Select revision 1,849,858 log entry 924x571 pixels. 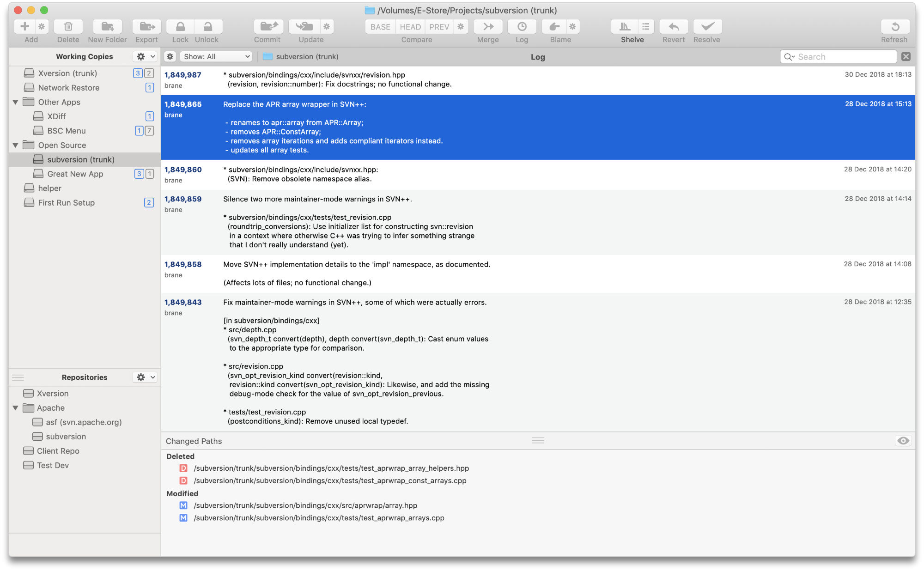[x=538, y=274]
